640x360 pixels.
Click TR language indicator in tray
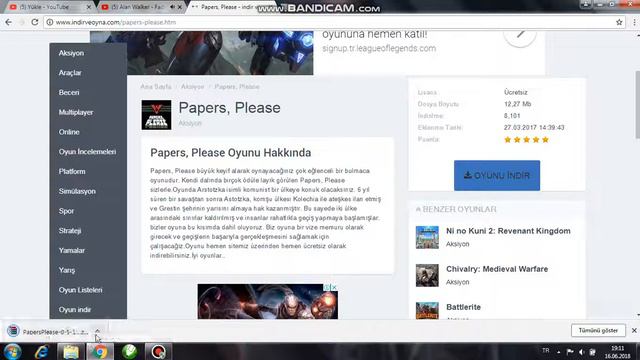(545, 351)
